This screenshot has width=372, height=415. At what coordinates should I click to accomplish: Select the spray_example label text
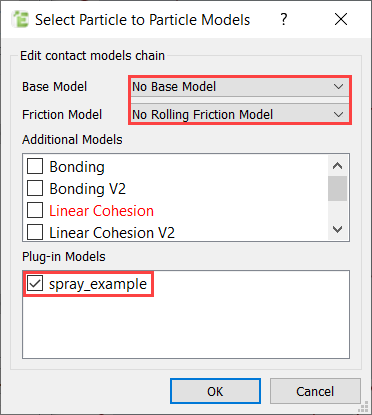tap(98, 284)
